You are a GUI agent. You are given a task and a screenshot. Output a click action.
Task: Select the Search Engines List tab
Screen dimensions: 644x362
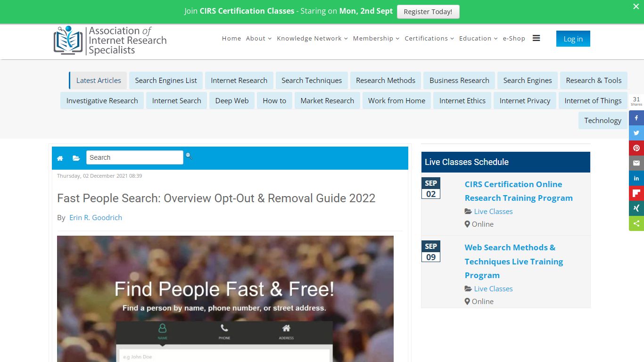point(166,81)
